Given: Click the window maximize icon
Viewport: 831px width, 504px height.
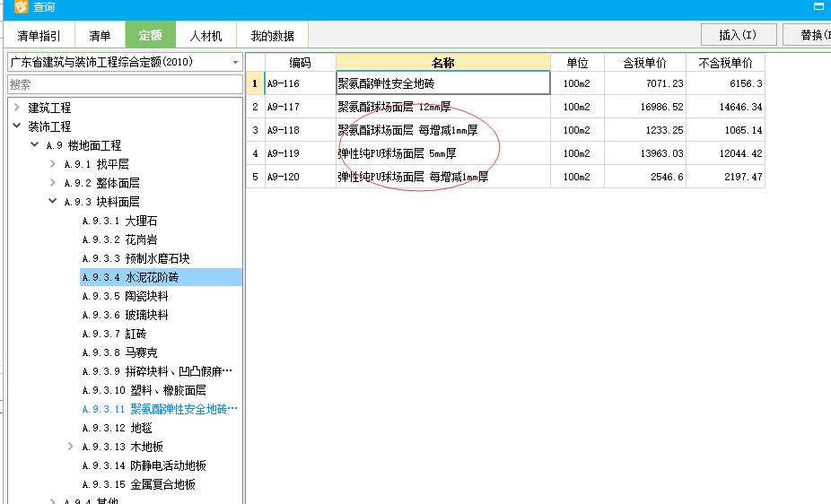Looking at the screenshot, I should [818, 6].
